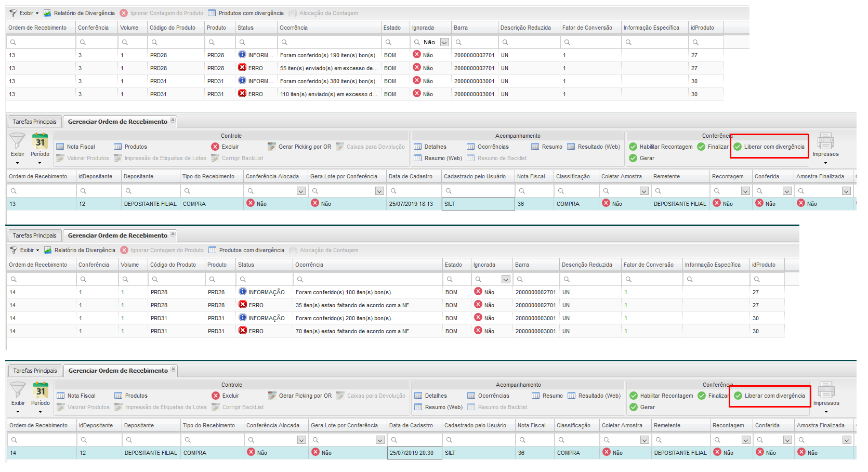Click Liberar com divergência in the order 13 management panel
The image size is (868, 472).
tap(769, 147)
